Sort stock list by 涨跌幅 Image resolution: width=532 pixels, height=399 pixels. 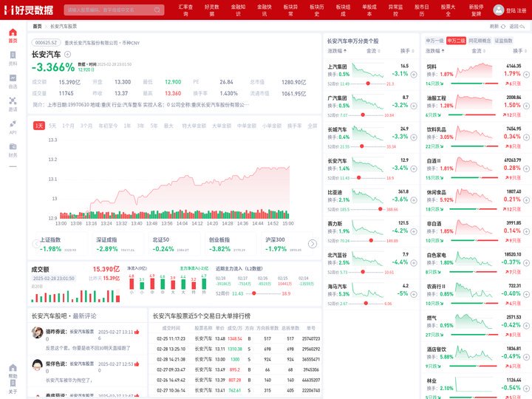(337, 51)
